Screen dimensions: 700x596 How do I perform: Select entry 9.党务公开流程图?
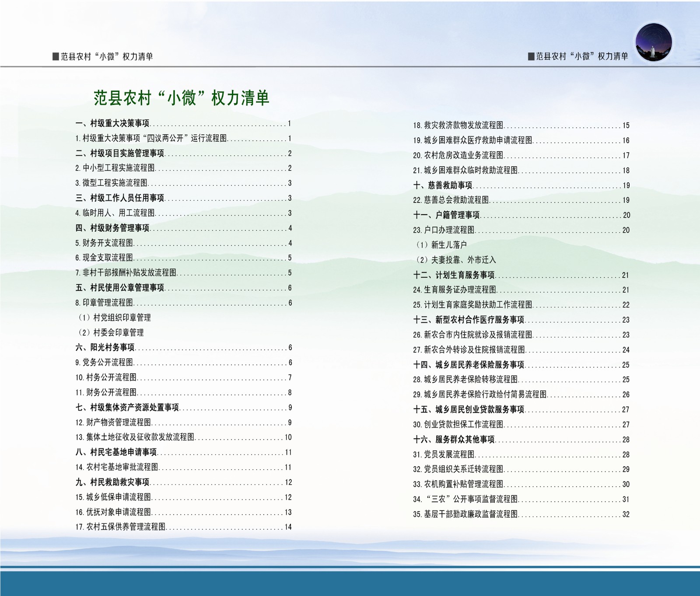point(183,362)
